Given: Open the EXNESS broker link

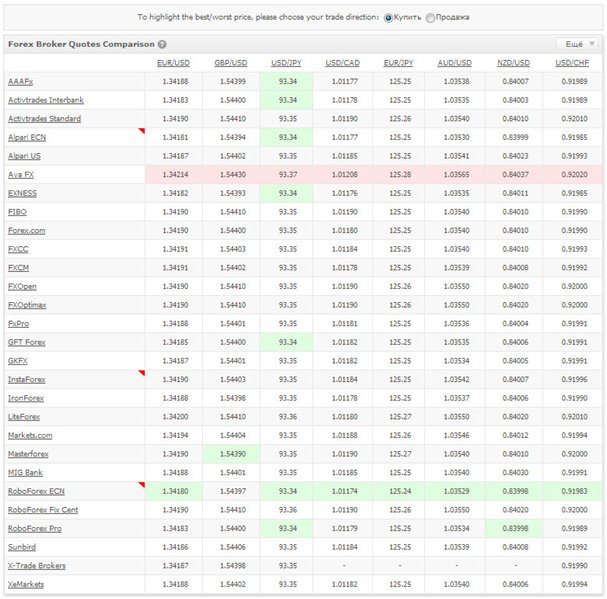Looking at the screenshot, I should point(22,193).
